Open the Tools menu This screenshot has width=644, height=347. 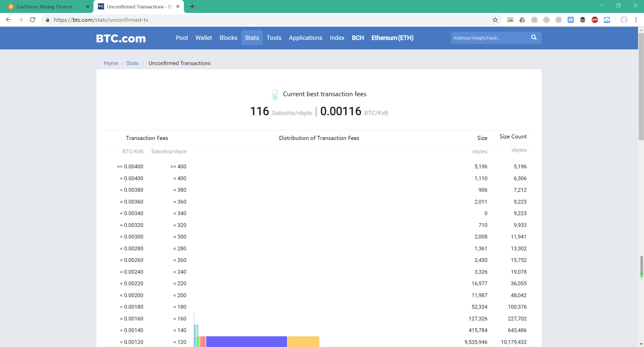274,38
